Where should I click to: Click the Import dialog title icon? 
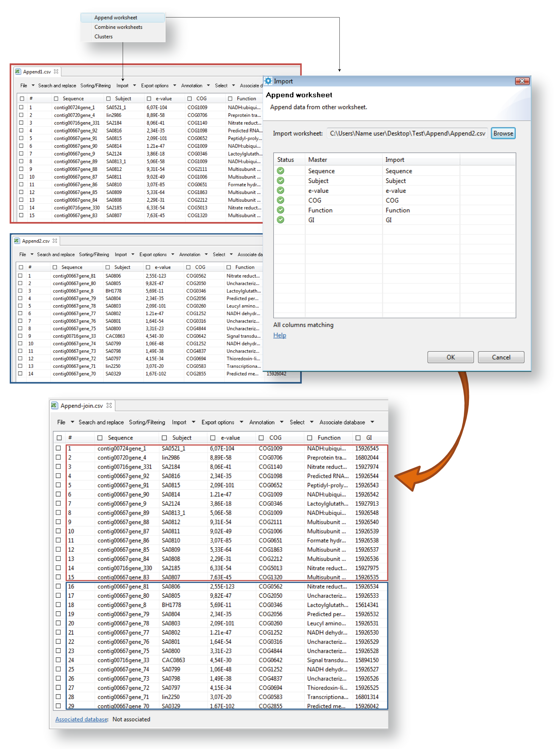click(268, 81)
